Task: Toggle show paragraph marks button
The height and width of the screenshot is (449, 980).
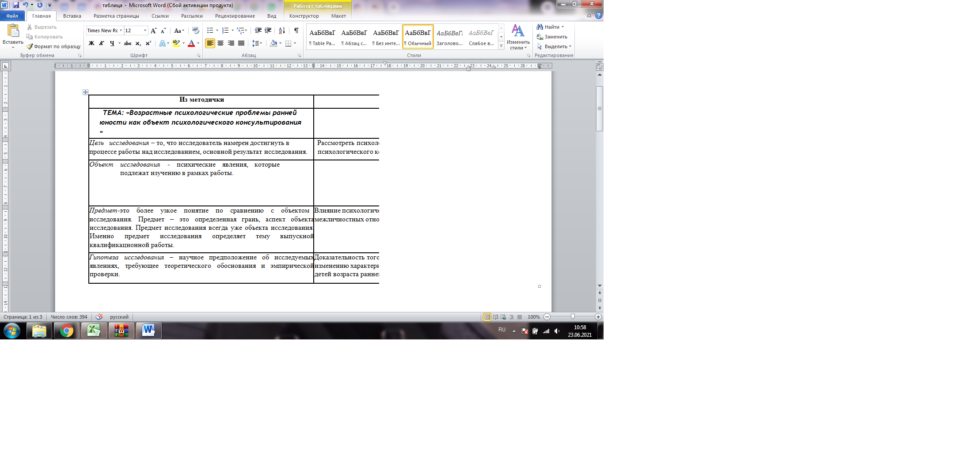Action: pyautogui.click(x=296, y=30)
